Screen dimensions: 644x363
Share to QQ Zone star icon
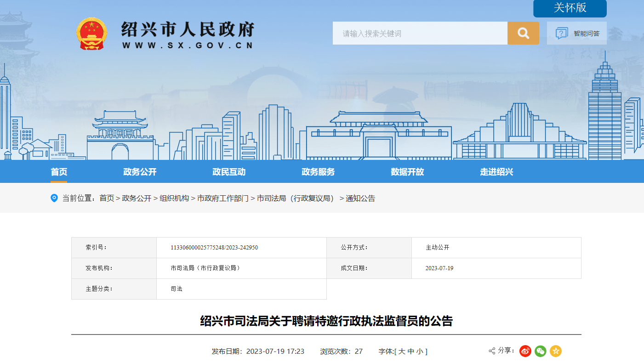556,351
